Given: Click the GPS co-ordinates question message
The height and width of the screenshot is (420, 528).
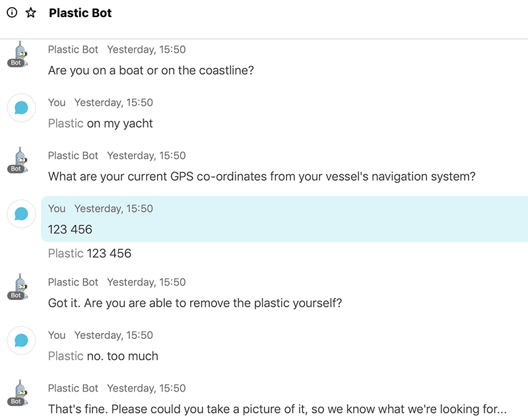Looking at the screenshot, I should (261, 177).
